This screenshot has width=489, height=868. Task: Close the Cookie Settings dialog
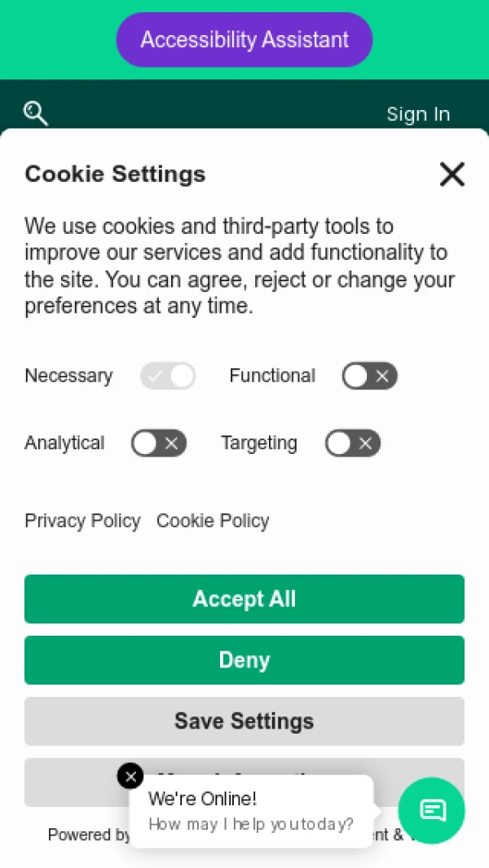pos(452,174)
